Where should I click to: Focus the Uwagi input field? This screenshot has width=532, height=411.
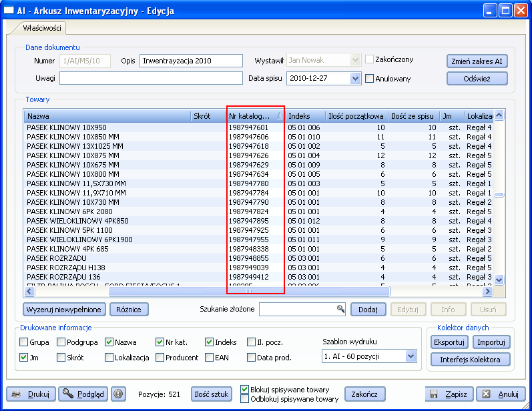(152, 78)
